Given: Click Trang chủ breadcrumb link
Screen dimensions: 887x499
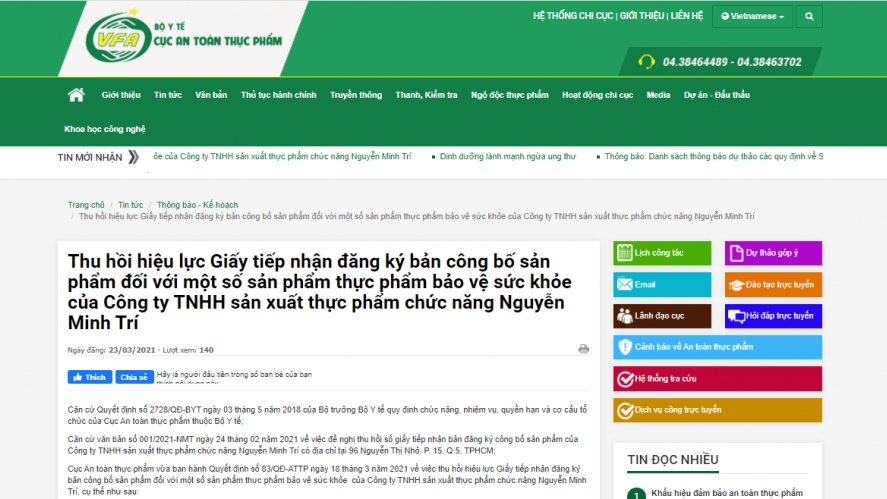Looking at the screenshot, I should tap(86, 205).
